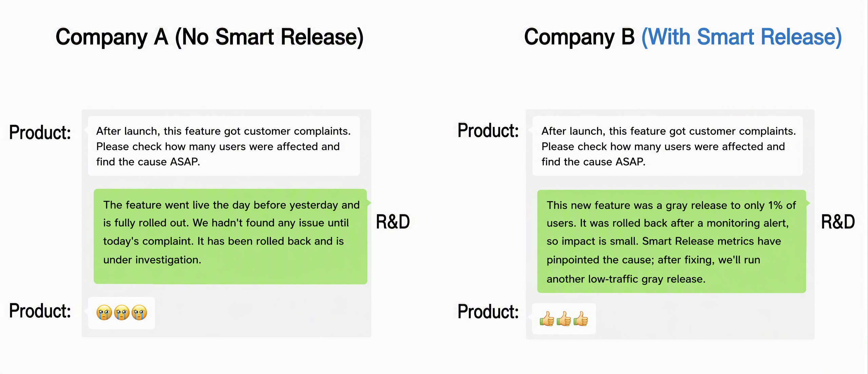868x374 pixels.
Task: Click the R&D label beside Company B chat
Action: point(838,222)
